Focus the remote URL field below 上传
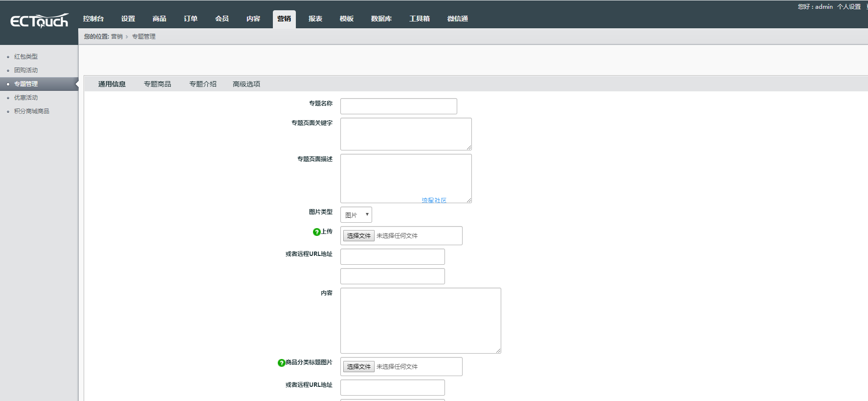Screen dimensions: 868x401 [x=393, y=256]
